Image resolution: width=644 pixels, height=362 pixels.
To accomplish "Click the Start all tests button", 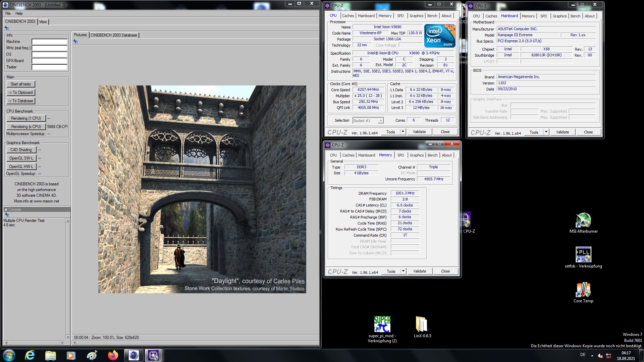I will click(21, 84).
